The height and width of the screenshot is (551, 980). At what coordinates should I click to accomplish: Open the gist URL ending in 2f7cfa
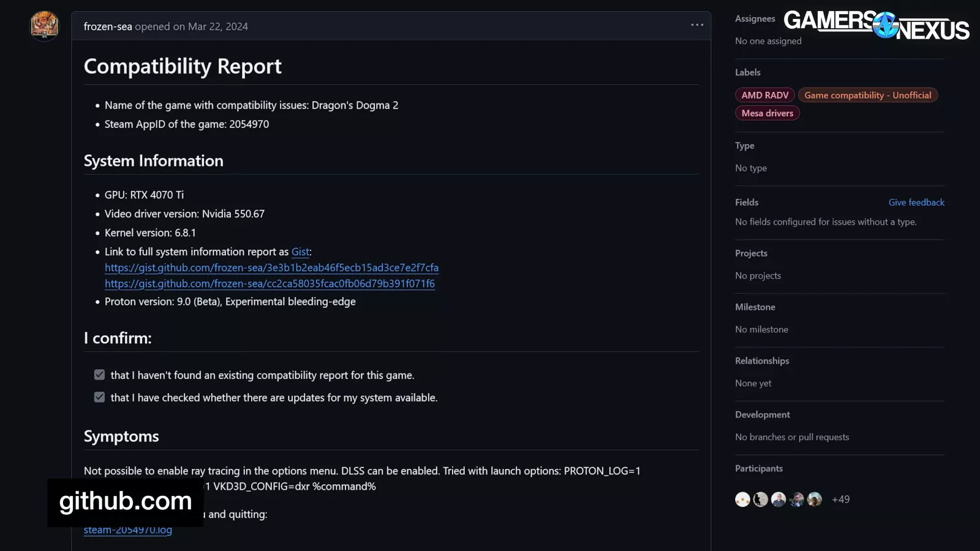click(x=271, y=268)
